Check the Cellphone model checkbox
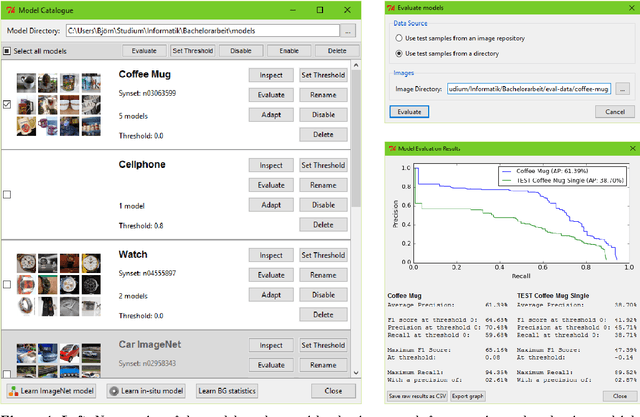This screenshot has height=417, width=640. (x=7, y=195)
